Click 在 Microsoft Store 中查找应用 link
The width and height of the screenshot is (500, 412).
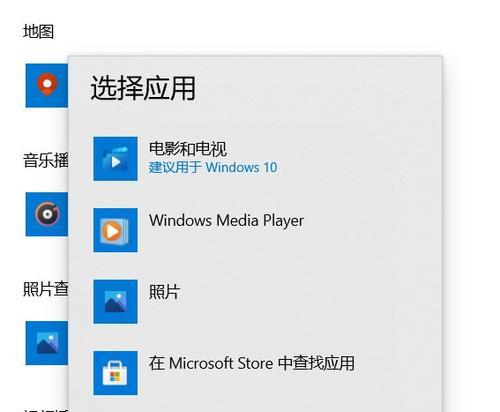[x=252, y=363]
